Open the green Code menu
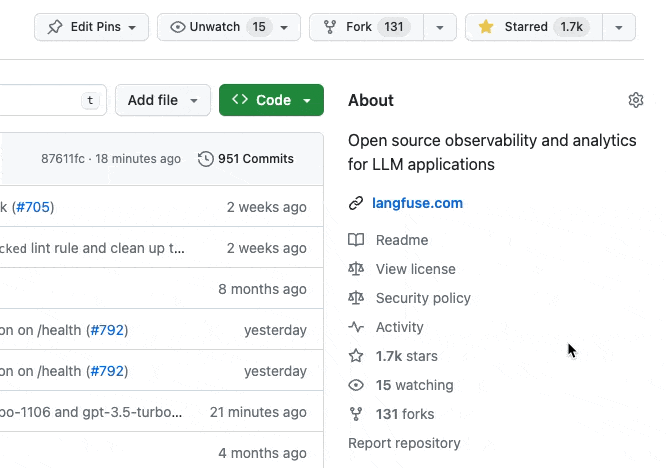 tap(271, 100)
